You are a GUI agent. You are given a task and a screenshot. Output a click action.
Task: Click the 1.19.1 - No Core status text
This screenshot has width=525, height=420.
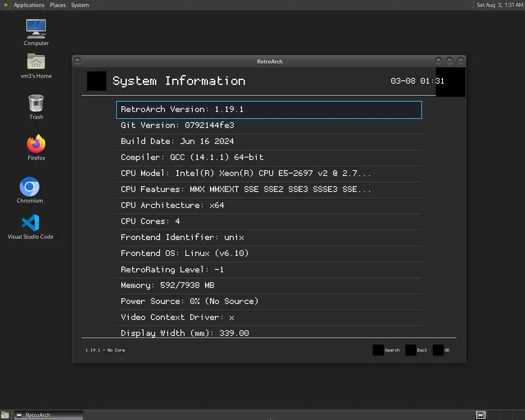(x=105, y=350)
